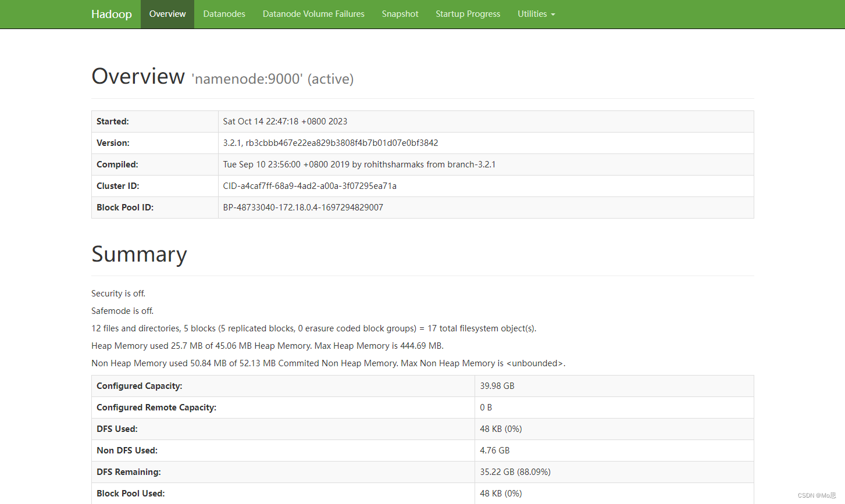Open the Startup Progress tab

468,14
